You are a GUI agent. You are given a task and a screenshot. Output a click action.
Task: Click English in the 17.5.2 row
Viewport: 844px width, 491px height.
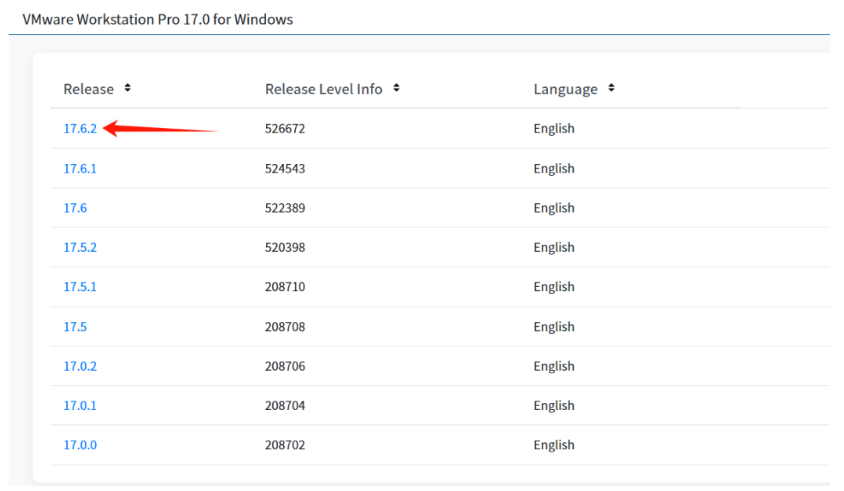(554, 247)
